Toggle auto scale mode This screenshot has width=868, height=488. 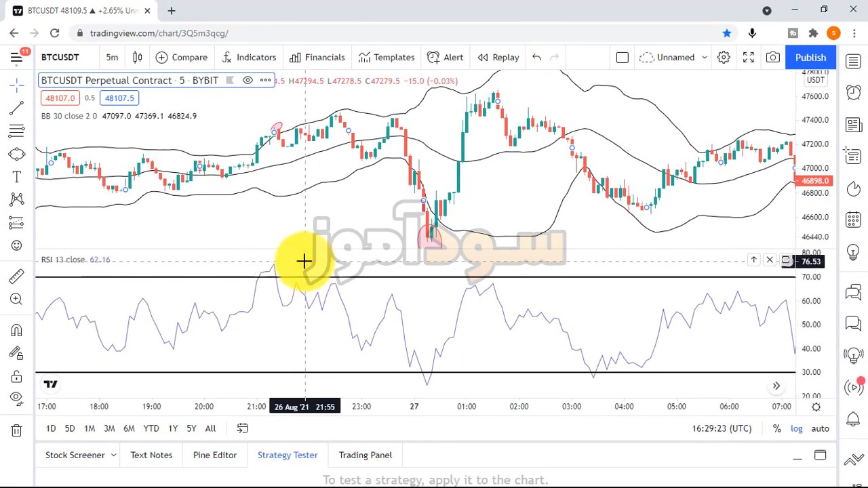tap(820, 428)
